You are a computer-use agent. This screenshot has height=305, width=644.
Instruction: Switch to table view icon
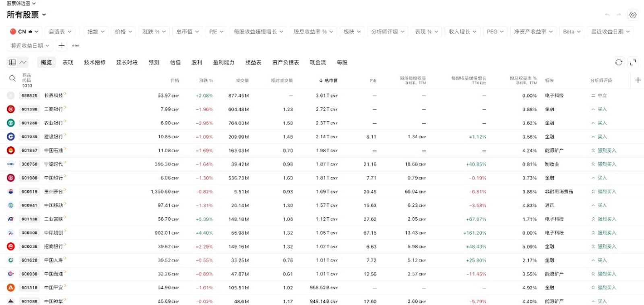[x=12, y=62]
